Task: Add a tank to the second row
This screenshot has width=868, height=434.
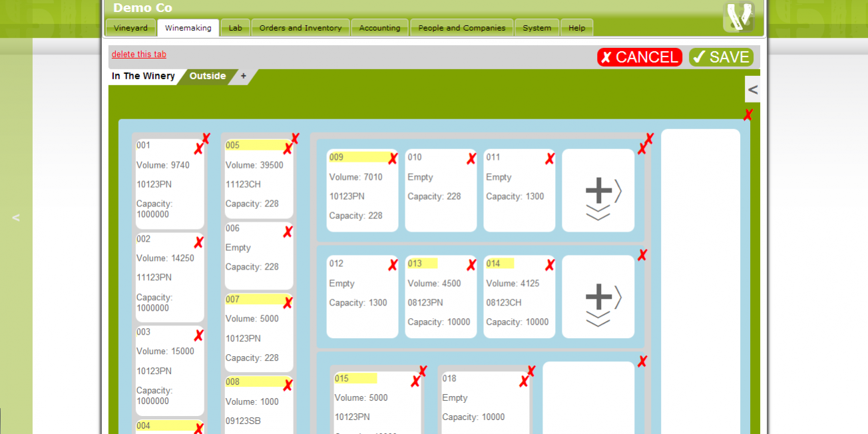Action: pyautogui.click(x=598, y=297)
